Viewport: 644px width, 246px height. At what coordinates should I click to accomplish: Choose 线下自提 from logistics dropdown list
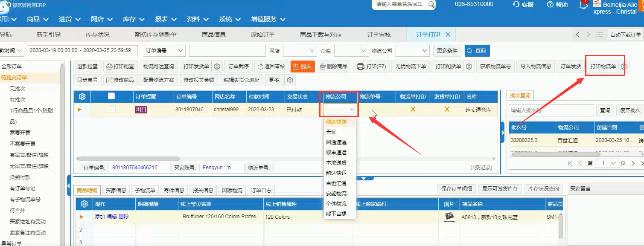(x=336, y=214)
